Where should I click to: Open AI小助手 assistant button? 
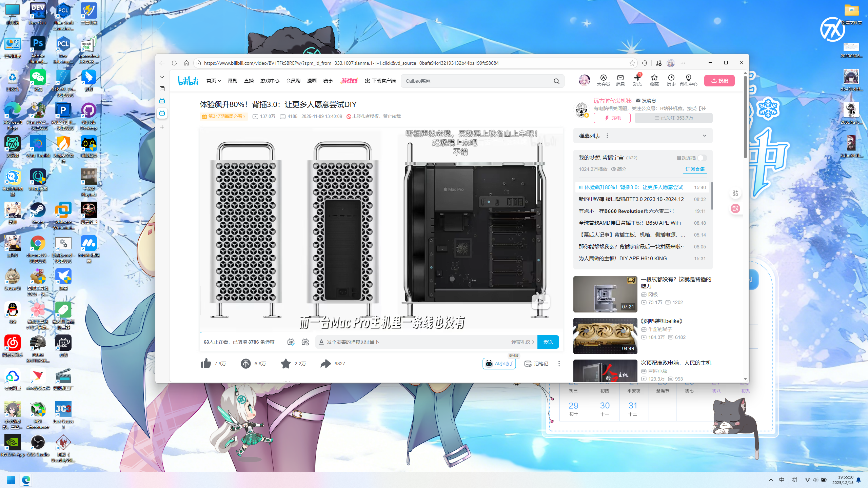(x=499, y=364)
